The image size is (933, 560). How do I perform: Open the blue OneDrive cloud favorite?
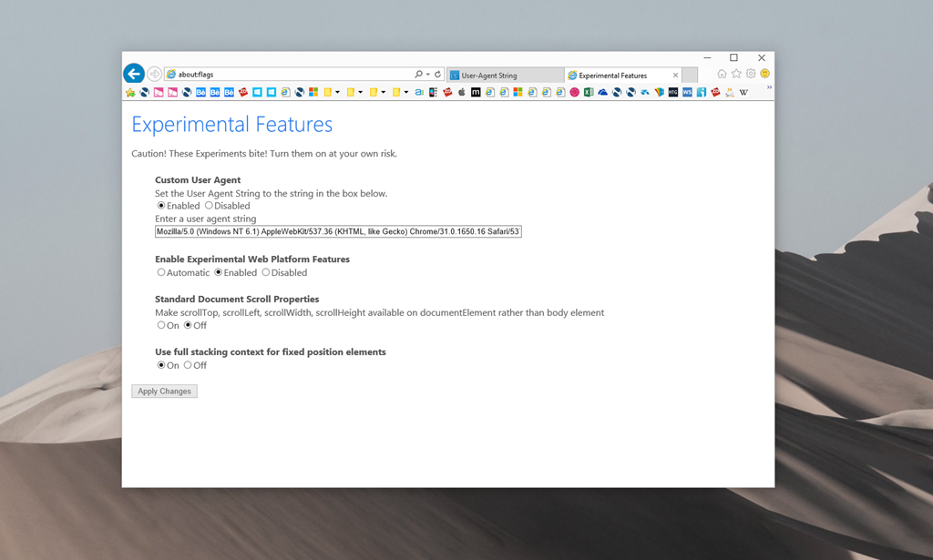click(603, 92)
